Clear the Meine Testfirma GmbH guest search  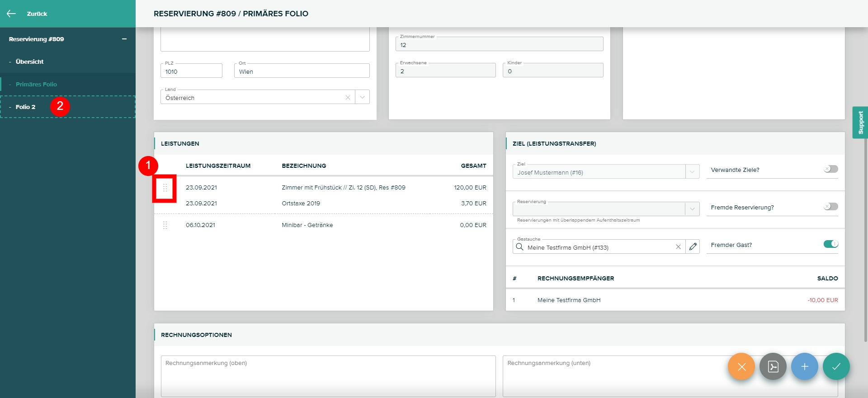pos(678,247)
